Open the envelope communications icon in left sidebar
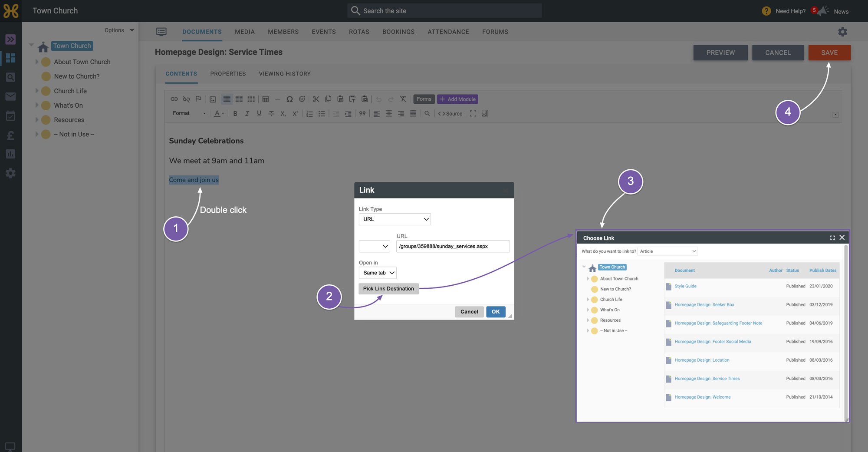Viewport: 868px width, 452px height. tap(10, 96)
